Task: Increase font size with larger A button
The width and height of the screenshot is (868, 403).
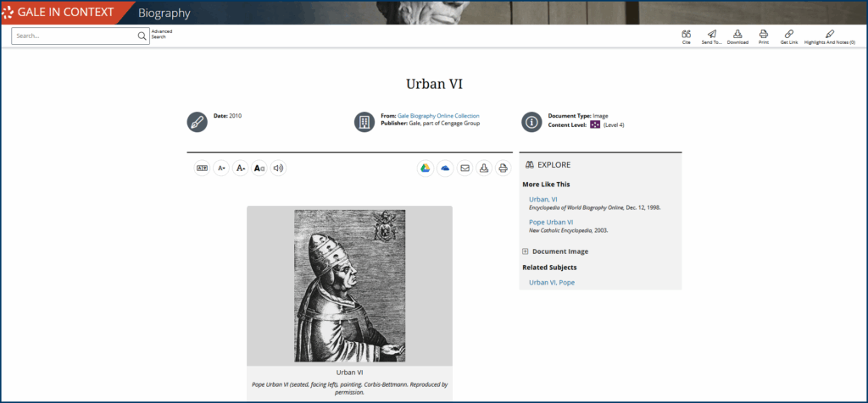Action: click(240, 168)
